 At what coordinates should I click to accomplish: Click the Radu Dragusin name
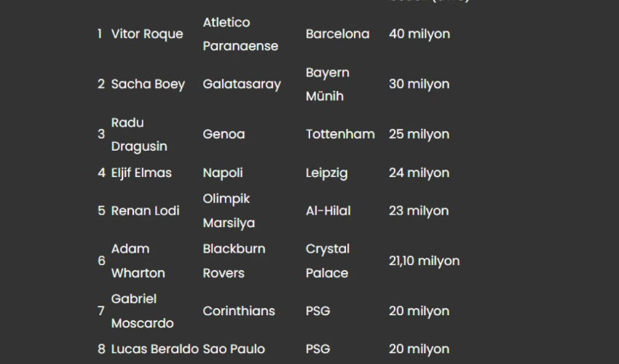tap(138, 135)
